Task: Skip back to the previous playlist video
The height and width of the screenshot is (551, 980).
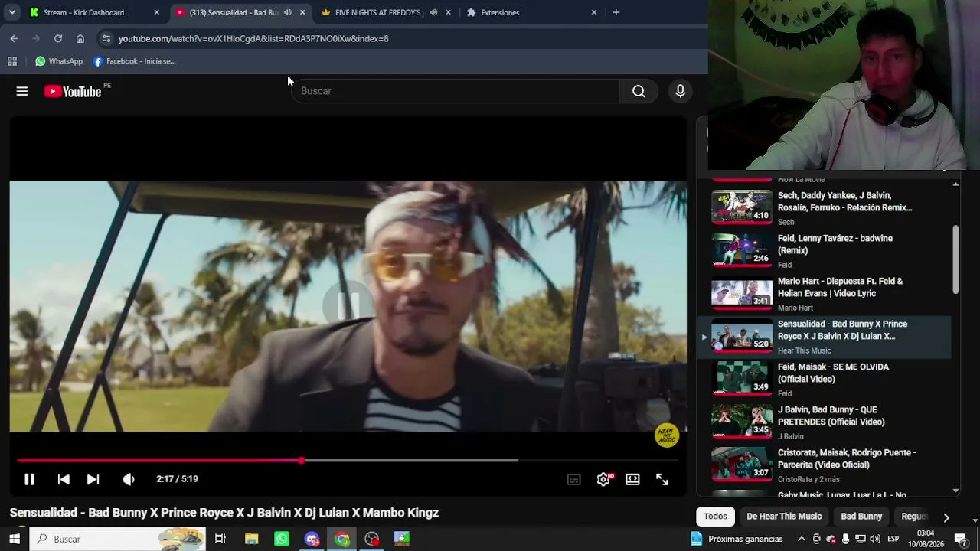Action: tap(64, 479)
